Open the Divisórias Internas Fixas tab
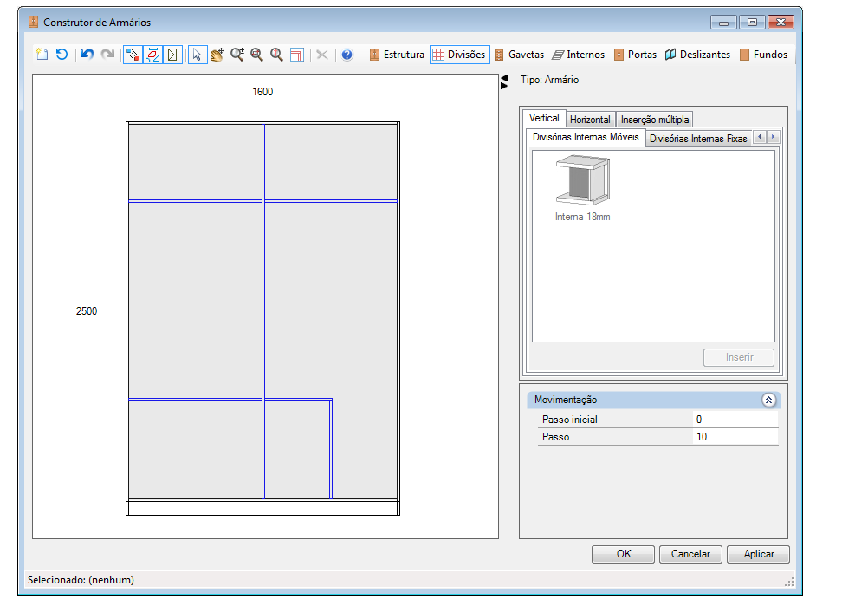Viewport: 868px width, 606px height. click(x=698, y=139)
